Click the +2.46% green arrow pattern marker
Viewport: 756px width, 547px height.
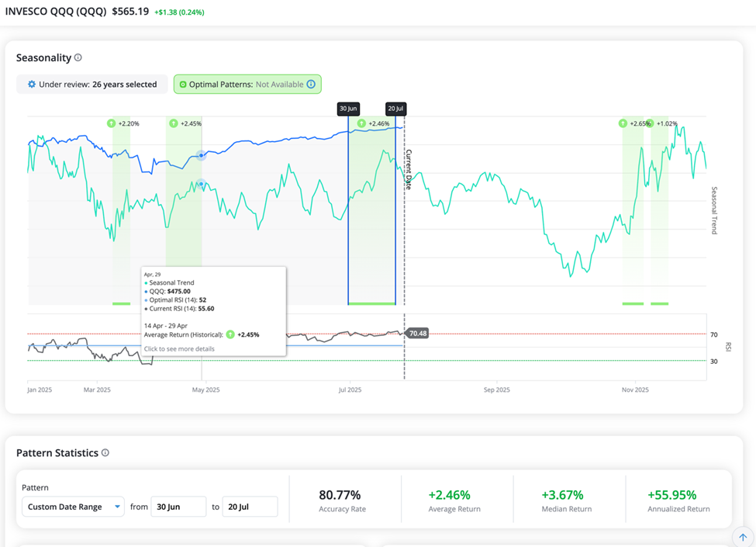tap(361, 123)
